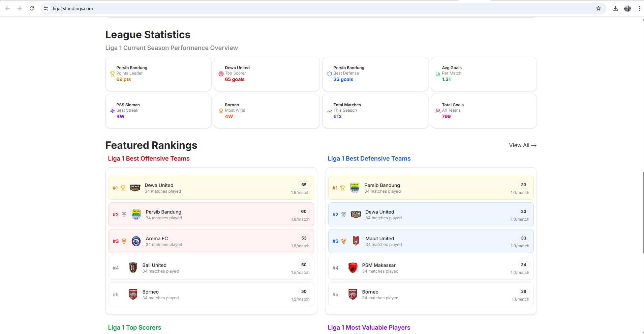
Task: Select Malut United team name
Action: click(x=380, y=239)
